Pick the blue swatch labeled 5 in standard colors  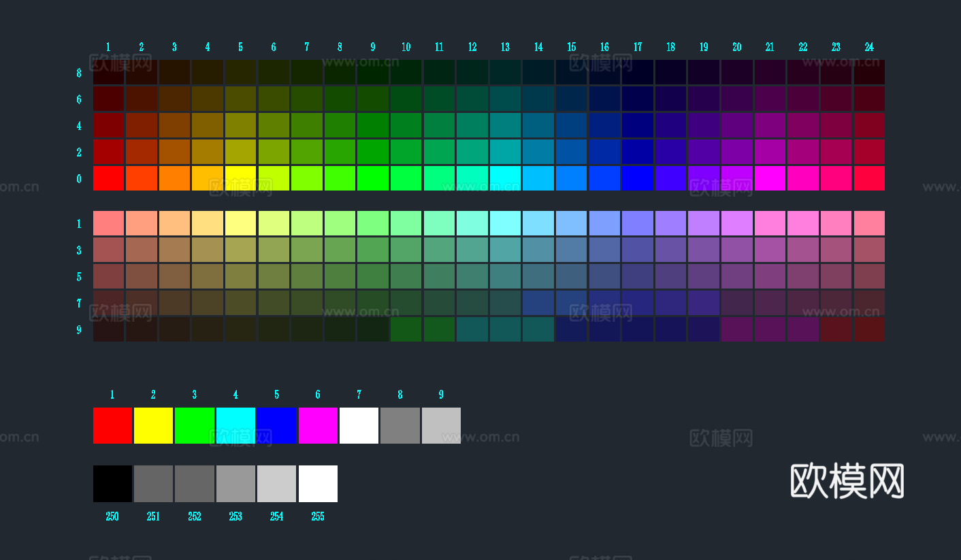pos(276,425)
